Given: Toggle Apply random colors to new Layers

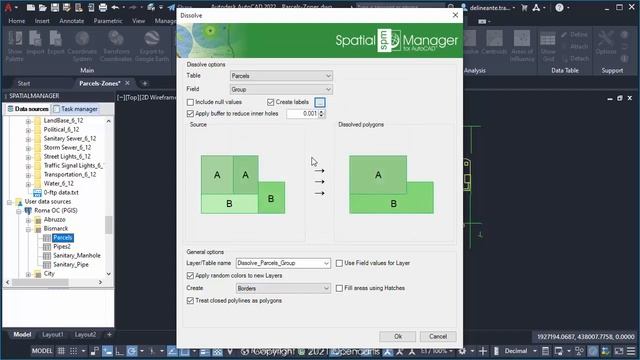Looking at the screenshot, I should click(x=190, y=276).
